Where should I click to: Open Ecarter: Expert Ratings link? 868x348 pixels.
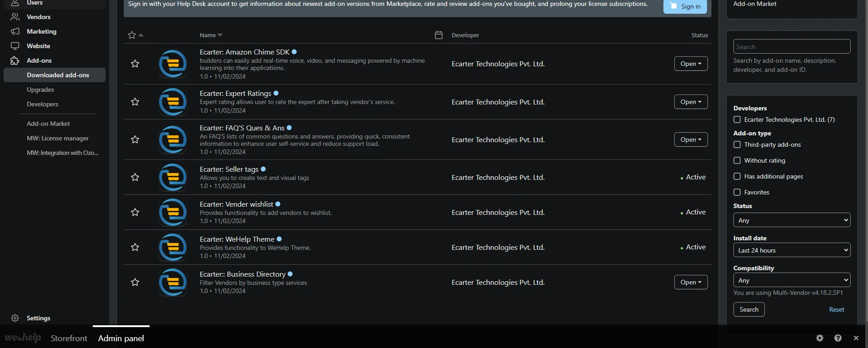click(x=236, y=93)
